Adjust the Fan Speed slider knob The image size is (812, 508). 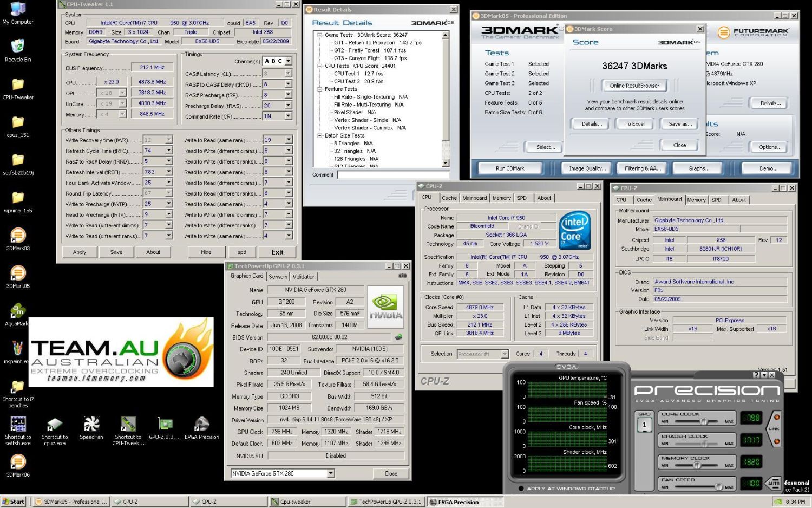719,487
